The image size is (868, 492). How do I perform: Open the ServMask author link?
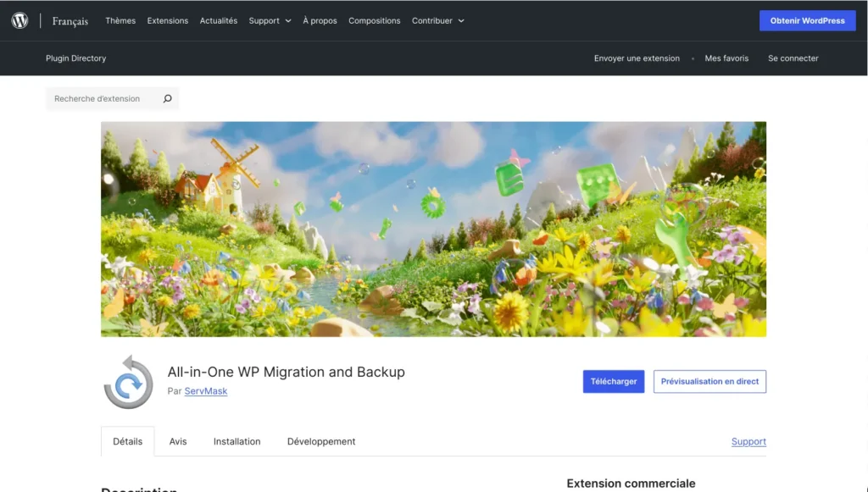click(206, 391)
